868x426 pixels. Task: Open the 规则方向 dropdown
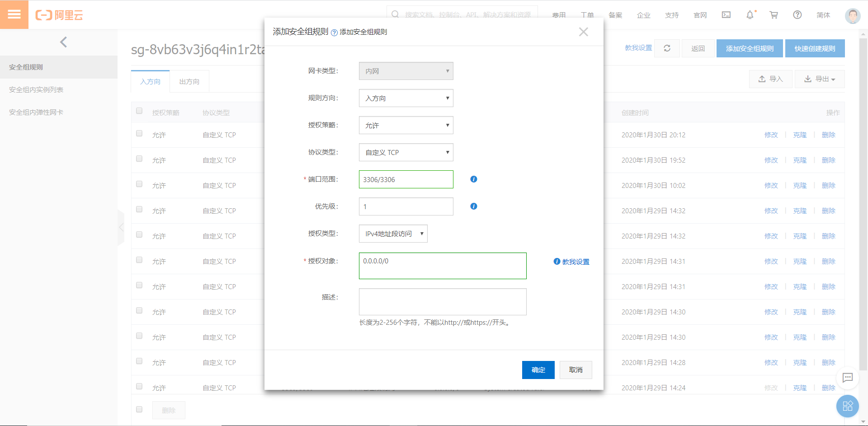pos(406,98)
